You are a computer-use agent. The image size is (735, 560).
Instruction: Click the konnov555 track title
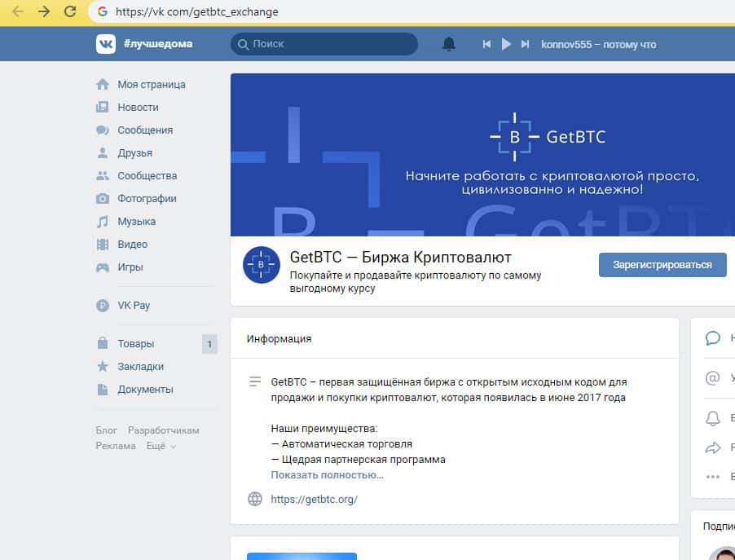click(x=599, y=45)
